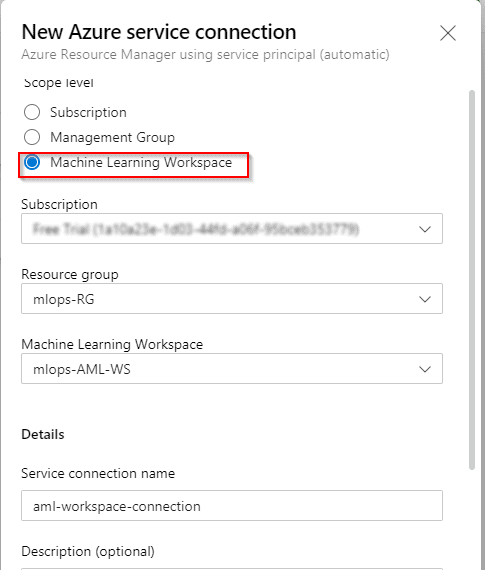Click the New Azure service connection title
The height and width of the screenshot is (570, 485).
pos(159,32)
